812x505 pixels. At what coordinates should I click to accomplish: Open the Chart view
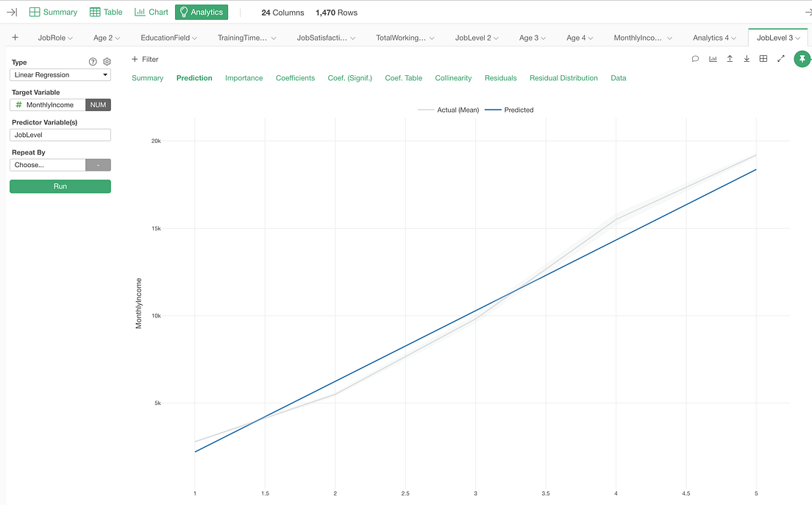(151, 12)
